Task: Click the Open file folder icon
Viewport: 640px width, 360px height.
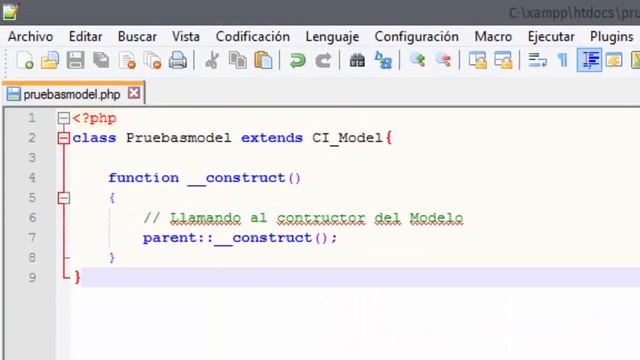Action: (x=50, y=60)
